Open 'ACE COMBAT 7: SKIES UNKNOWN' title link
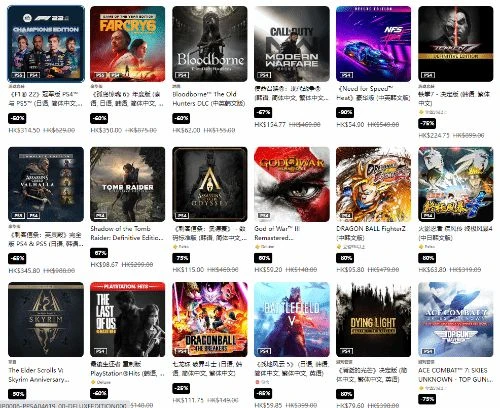Screen dimensions: 500x408 pyautogui.click(x=453, y=375)
